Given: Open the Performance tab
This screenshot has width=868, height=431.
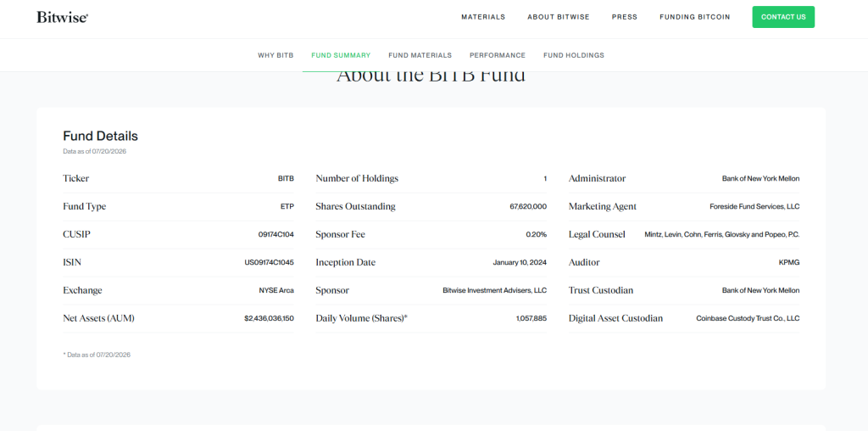Looking at the screenshot, I should coord(498,55).
